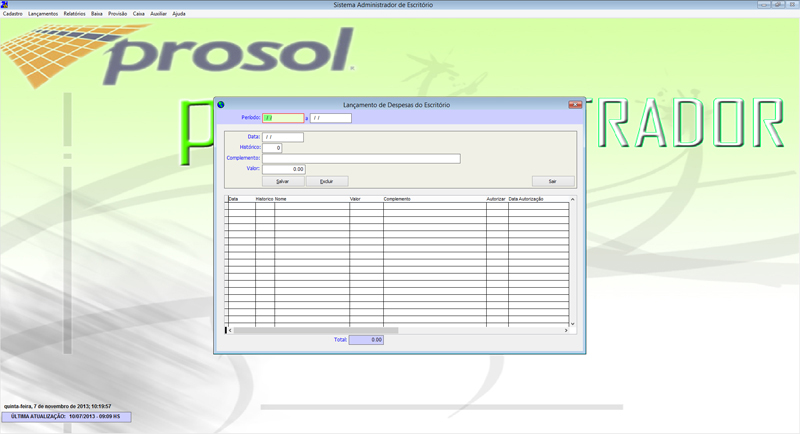The image size is (800, 434).
Task: Click the Excluir button
Action: 327,181
